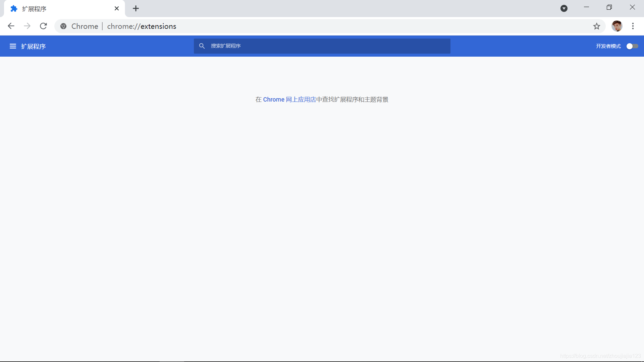
Task: Click the search extensions input field
Action: click(322, 46)
